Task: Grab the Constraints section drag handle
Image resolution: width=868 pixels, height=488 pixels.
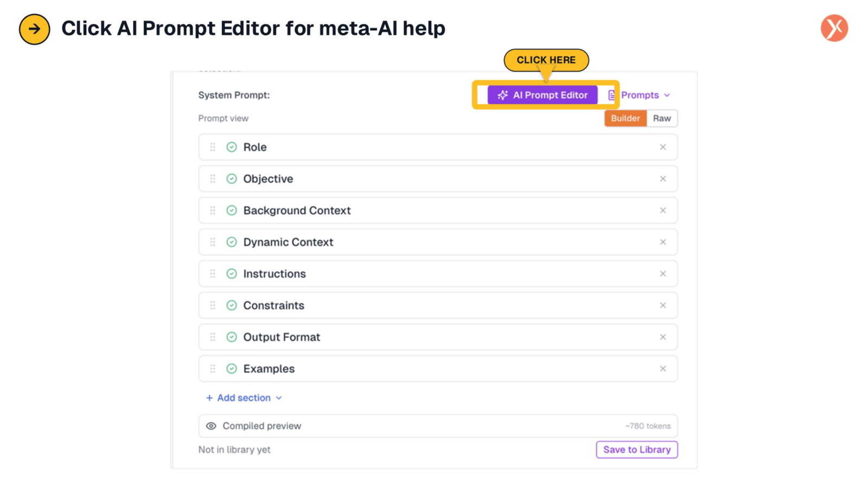Action: [213, 305]
